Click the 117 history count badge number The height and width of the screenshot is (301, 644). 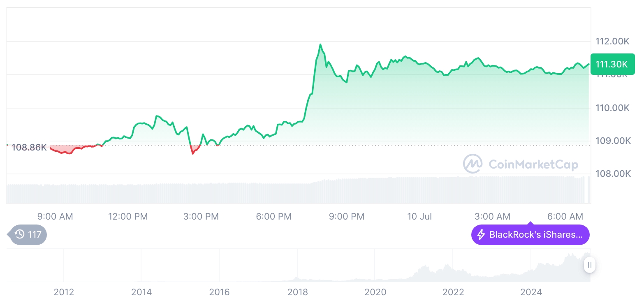point(35,235)
